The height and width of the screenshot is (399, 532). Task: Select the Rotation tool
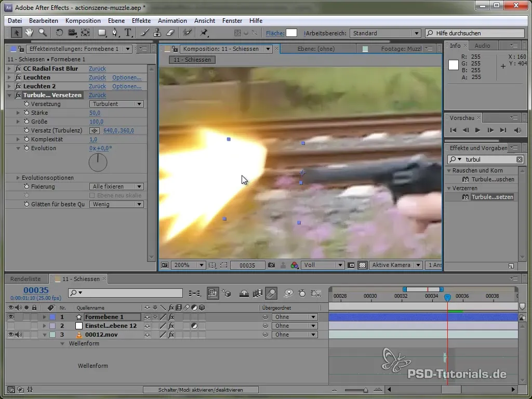59,33
